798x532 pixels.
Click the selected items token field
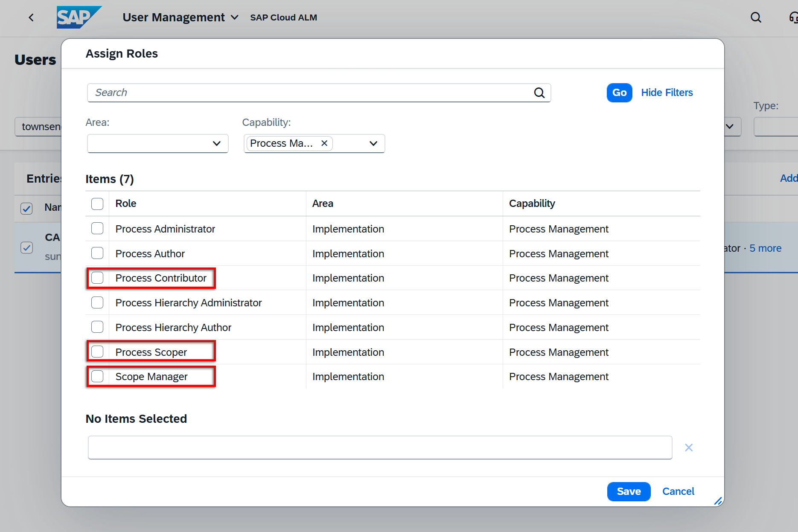coord(380,448)
